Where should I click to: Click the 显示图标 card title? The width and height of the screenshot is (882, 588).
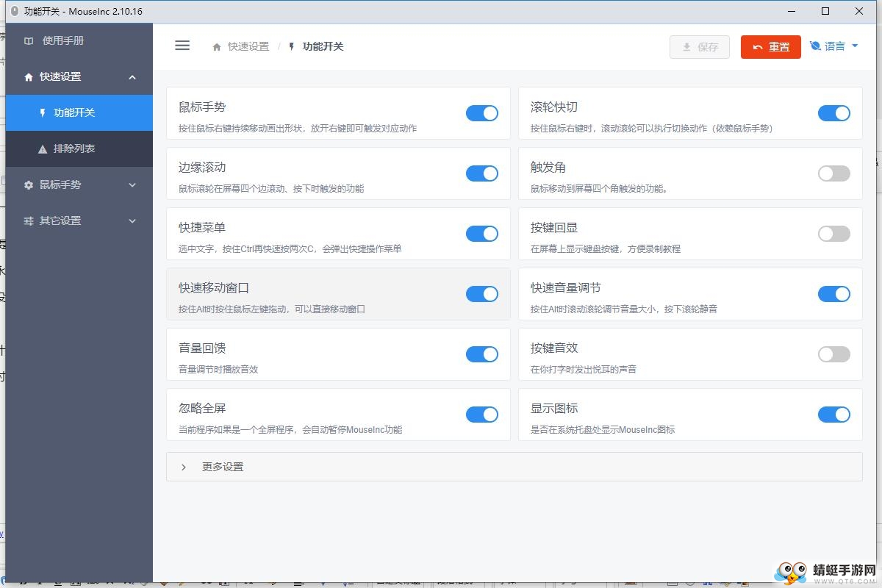(x=554, y=409)
